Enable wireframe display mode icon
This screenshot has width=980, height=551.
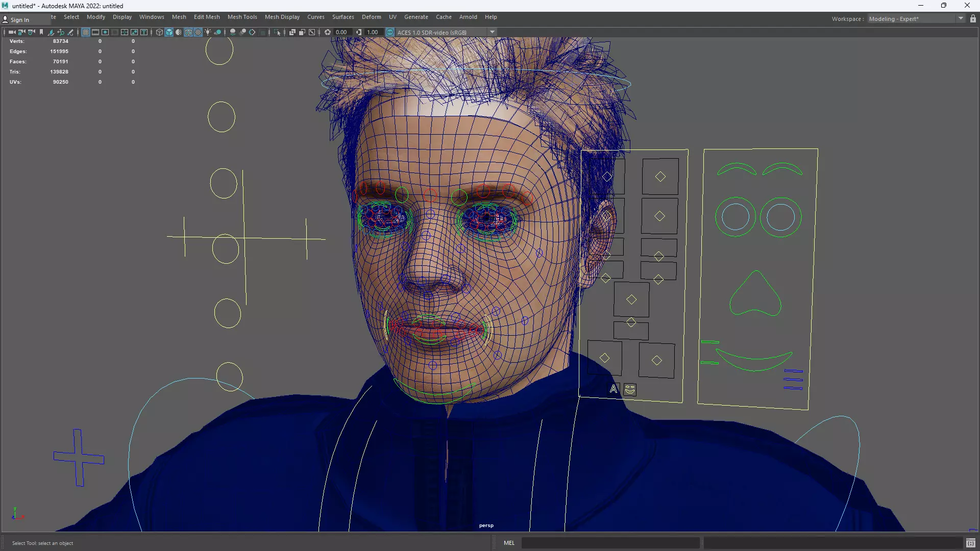159,32
